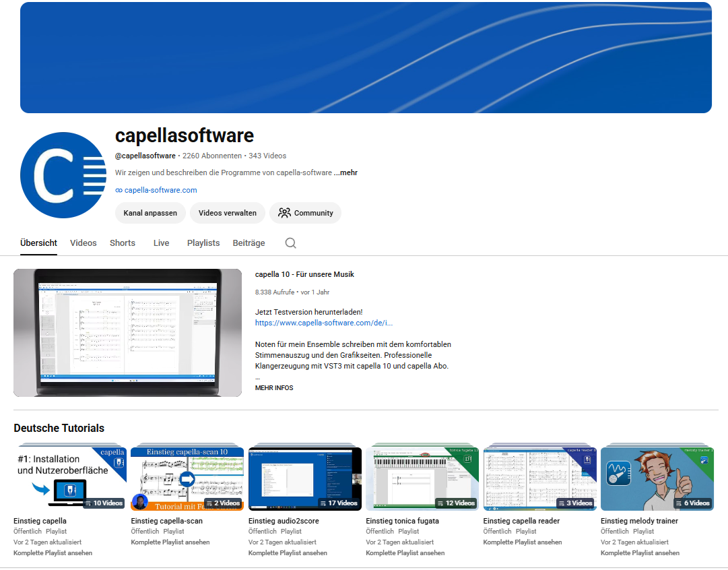Click the 8.338 Aufrufe view count

click(x=275, y=292)
